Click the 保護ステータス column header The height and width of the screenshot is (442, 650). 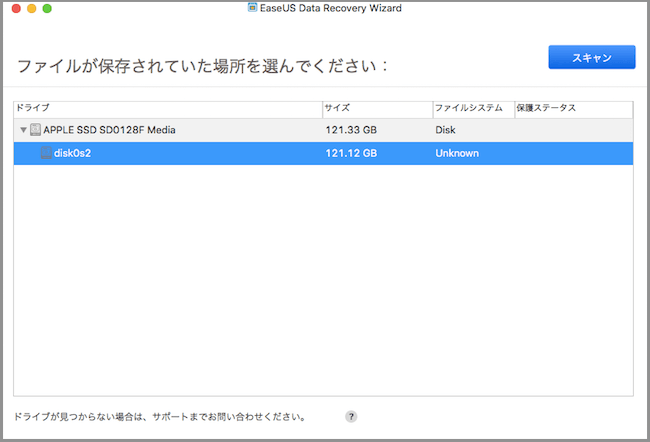pyautogui.click(x=574, y=110)
